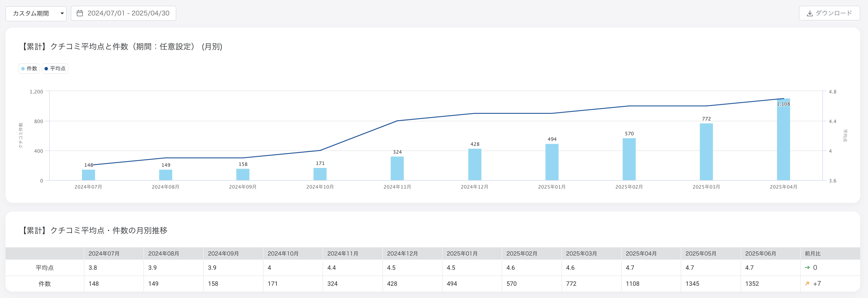The height and width of the screenshot is (298, 868).
Task: Click the dark blue 平均点 legend dot
Action: [46, 68]
